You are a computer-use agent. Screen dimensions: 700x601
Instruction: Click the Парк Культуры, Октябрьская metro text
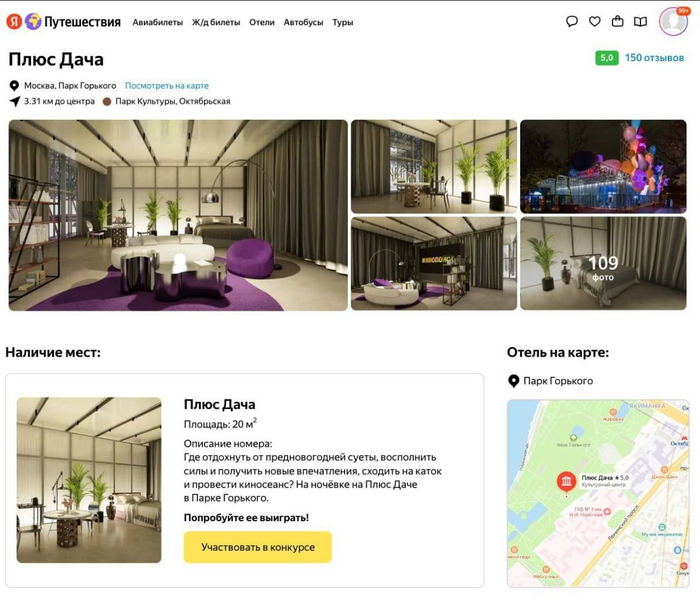[x=173, y=101]
